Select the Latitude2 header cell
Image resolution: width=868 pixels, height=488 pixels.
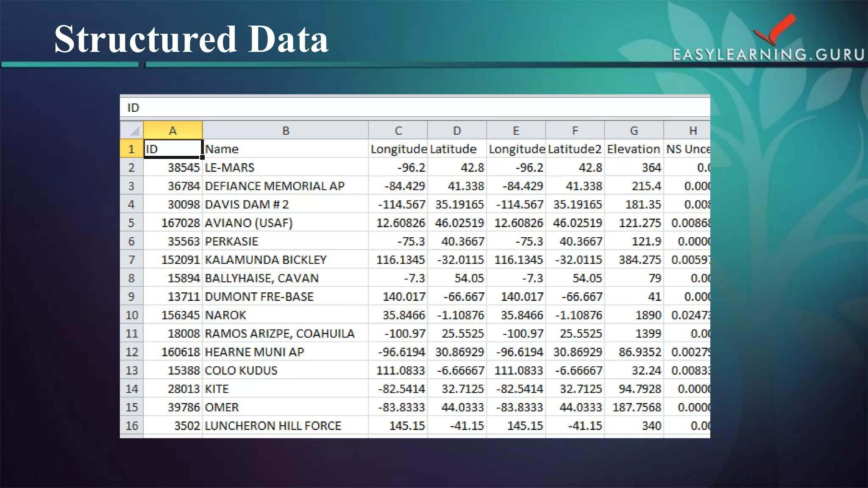[575, 149]
